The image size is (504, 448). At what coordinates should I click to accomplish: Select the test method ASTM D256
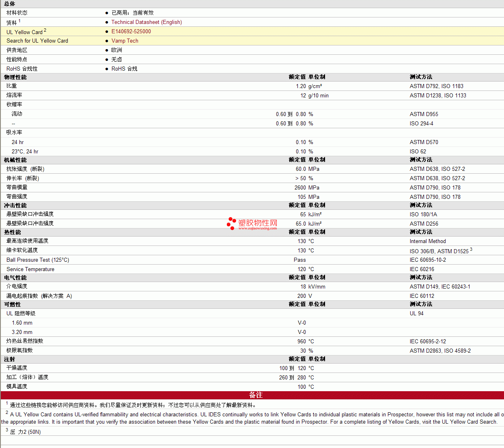coord(424,224)
